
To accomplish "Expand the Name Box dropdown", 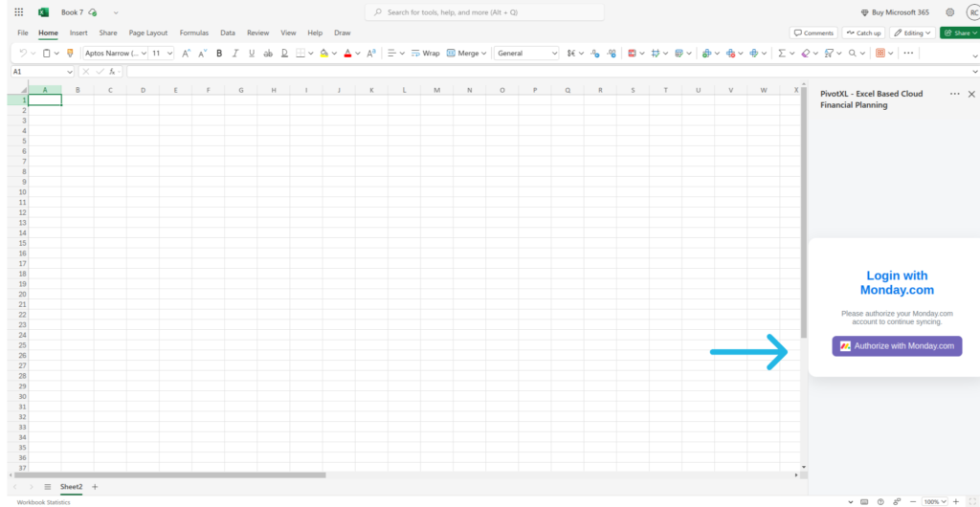I will click(x=69, y=72).
